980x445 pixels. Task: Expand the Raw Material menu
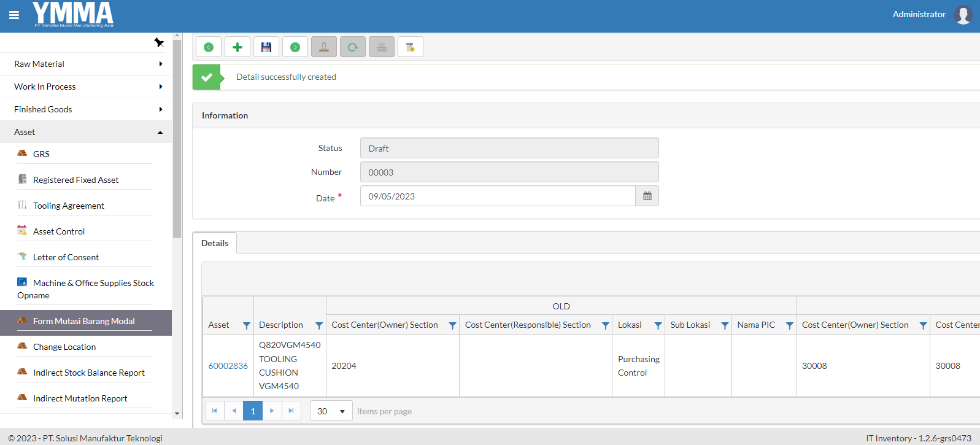click(86, 64)
